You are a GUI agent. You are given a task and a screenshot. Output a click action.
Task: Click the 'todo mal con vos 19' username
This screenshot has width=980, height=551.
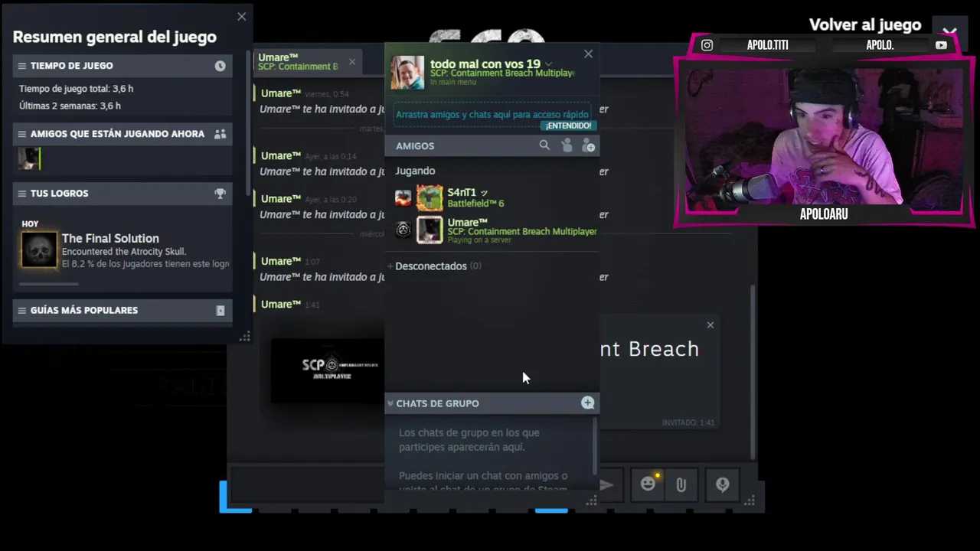point(485,64)
